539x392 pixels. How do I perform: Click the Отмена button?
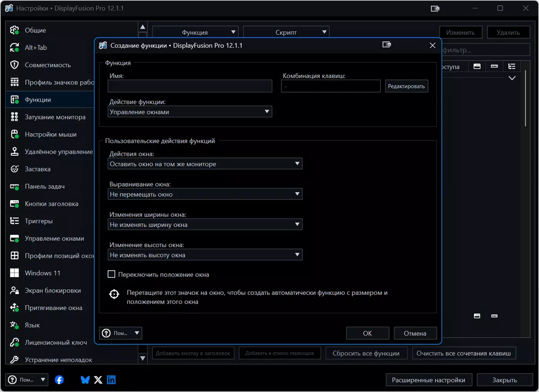(415, 333)
